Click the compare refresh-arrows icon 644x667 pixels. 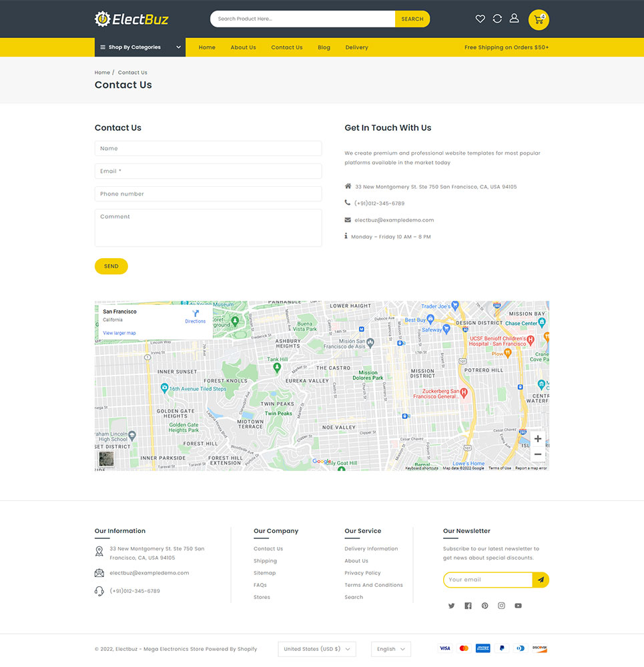pos(497,19)
